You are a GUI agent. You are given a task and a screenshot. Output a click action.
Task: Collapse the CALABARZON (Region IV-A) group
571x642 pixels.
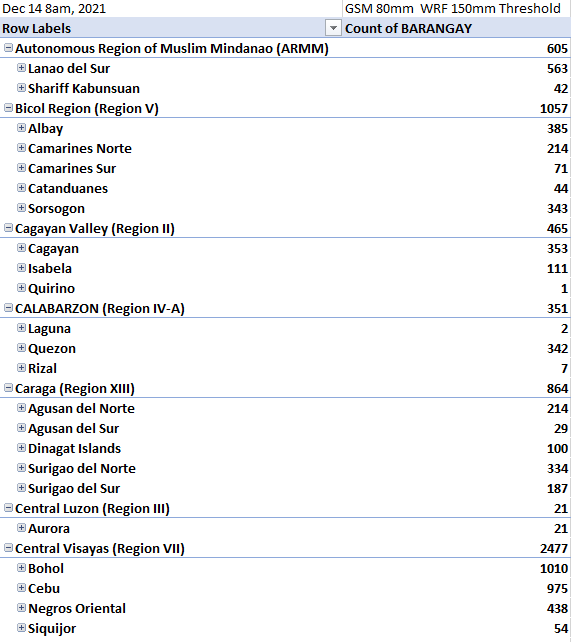coord(8,308)
